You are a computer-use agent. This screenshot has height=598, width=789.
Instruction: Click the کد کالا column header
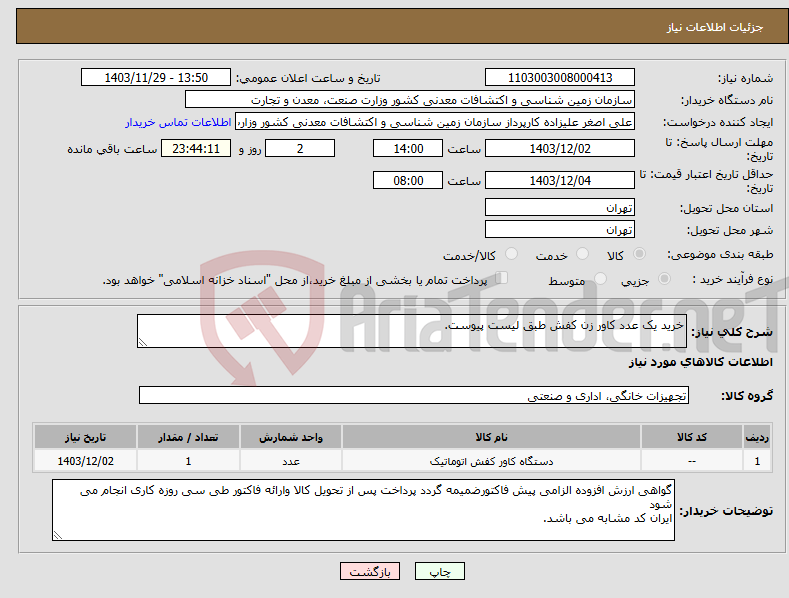[x=692, y=437]
